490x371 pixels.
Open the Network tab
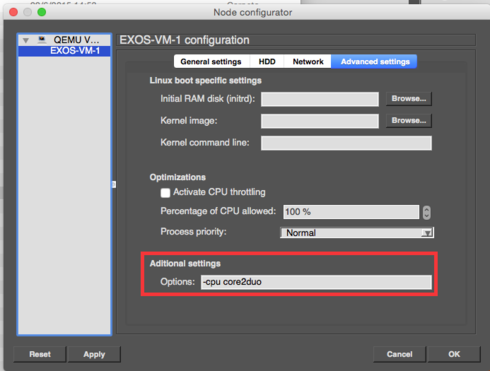pos(308,62)
